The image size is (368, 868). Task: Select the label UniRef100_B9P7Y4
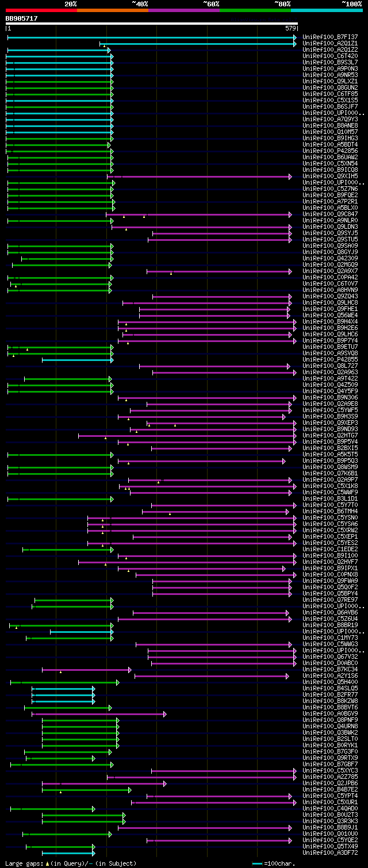[x=330, y=340]
